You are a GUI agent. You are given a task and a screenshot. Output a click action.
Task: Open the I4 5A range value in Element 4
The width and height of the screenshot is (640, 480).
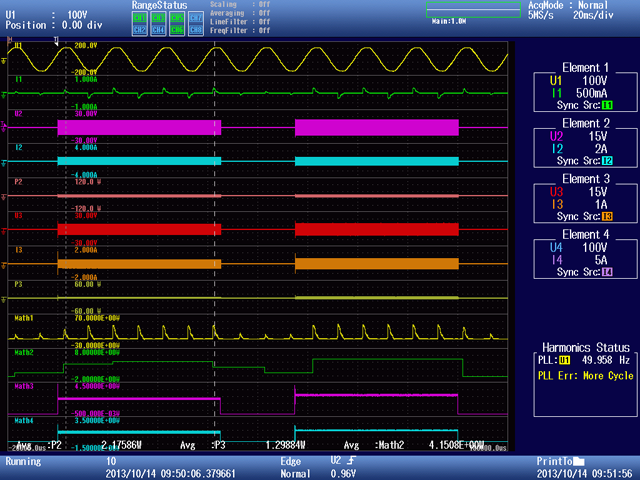click(601, 260)
